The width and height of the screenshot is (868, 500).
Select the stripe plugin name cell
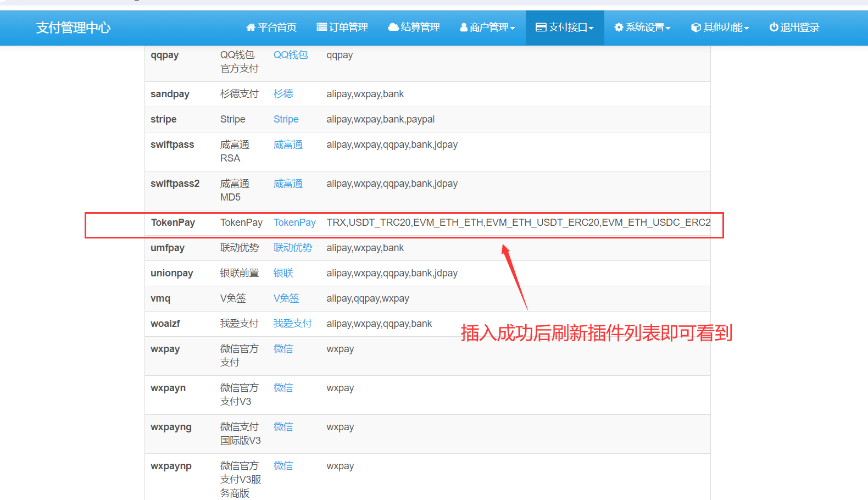click(164, 119)
